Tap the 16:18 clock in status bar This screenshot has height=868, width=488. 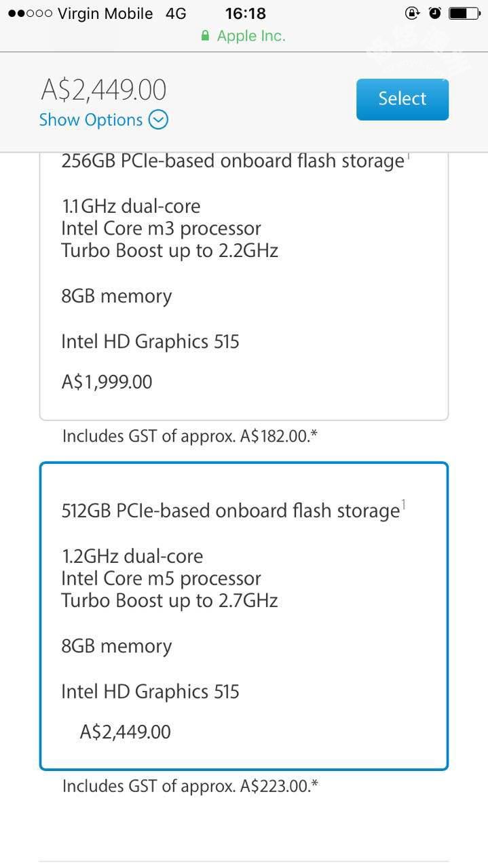[x=245, y=14]
